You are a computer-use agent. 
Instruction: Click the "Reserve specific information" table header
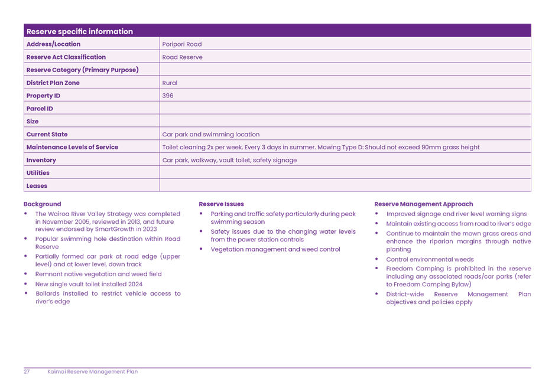[80, 31]
